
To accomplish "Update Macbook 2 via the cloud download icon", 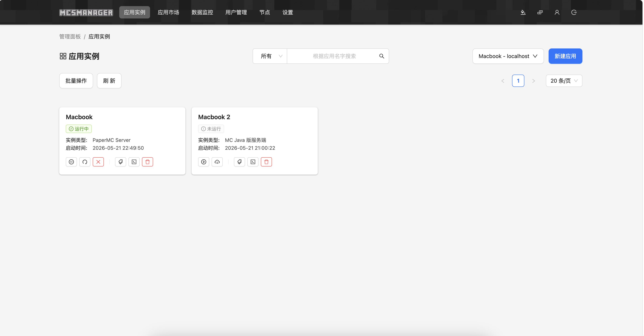I will click(217, 162).
